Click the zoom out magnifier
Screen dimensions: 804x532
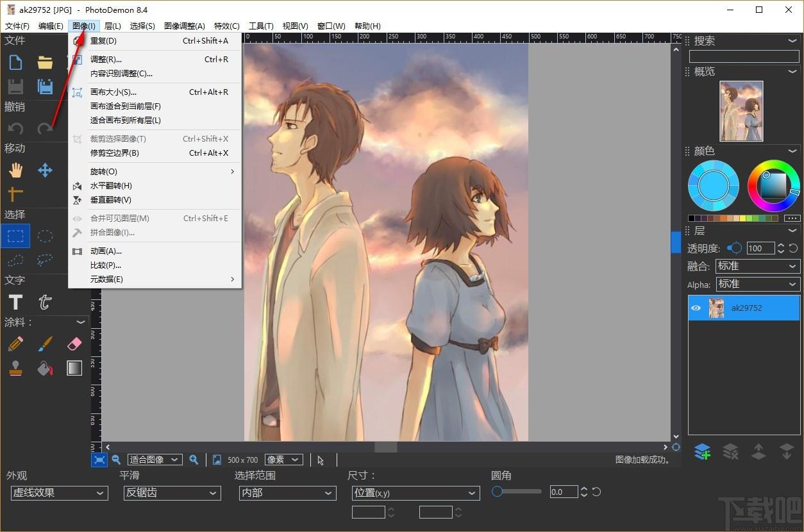point(116,460)
